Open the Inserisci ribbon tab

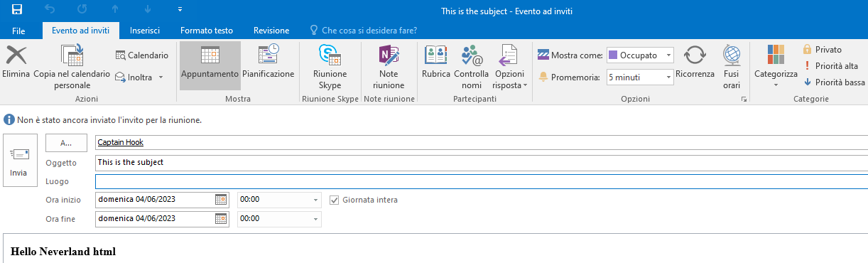144,31
